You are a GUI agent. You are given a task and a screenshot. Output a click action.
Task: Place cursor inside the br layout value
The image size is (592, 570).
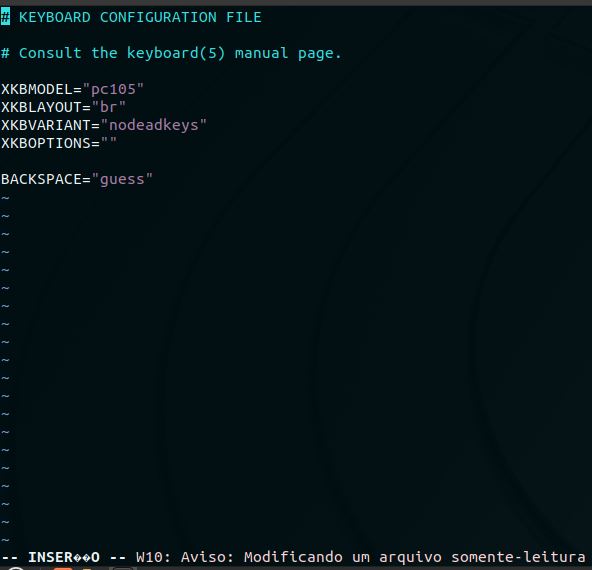(x=109, y=107)
